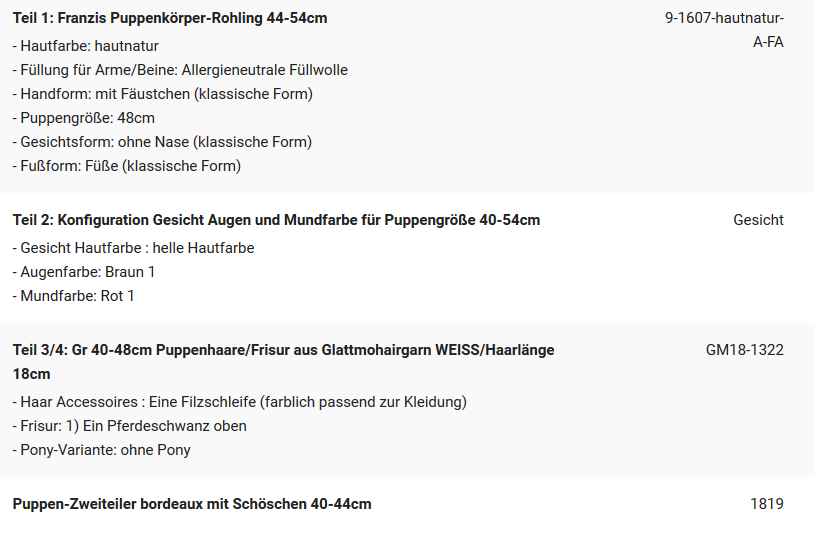Click the SKU GM18-1322
This screenshot has width=815, height=539.
[x=744, y=350]
